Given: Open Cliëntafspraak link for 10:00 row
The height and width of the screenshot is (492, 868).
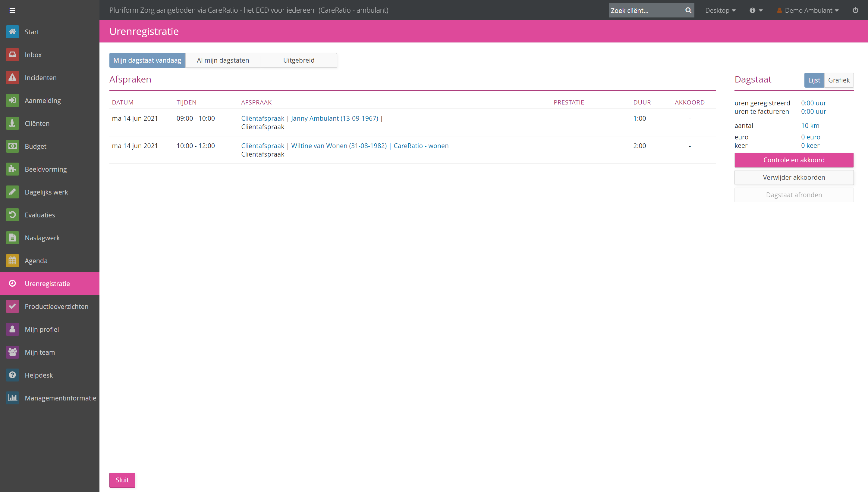Looking at the screenshot, I should (263, 146).
